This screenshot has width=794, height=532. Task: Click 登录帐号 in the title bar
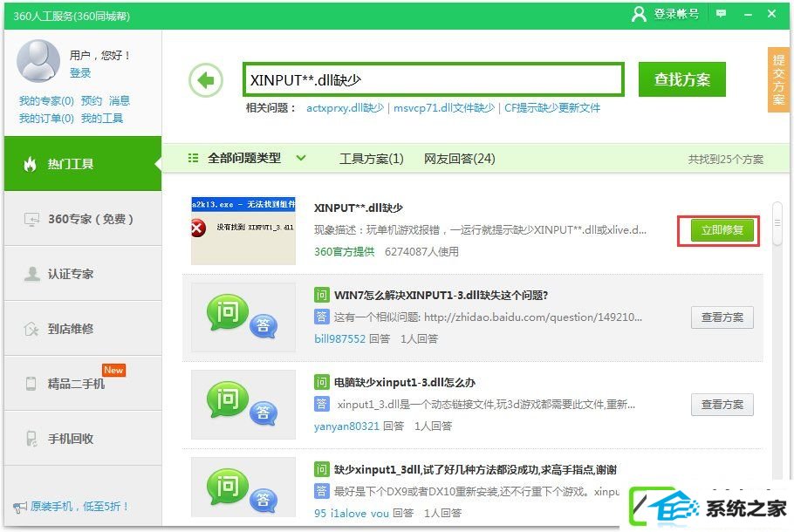click(x=676, y=14)
